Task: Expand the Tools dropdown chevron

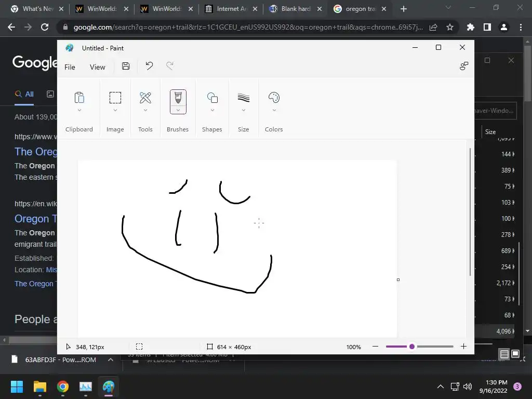Action: point(145,110)
